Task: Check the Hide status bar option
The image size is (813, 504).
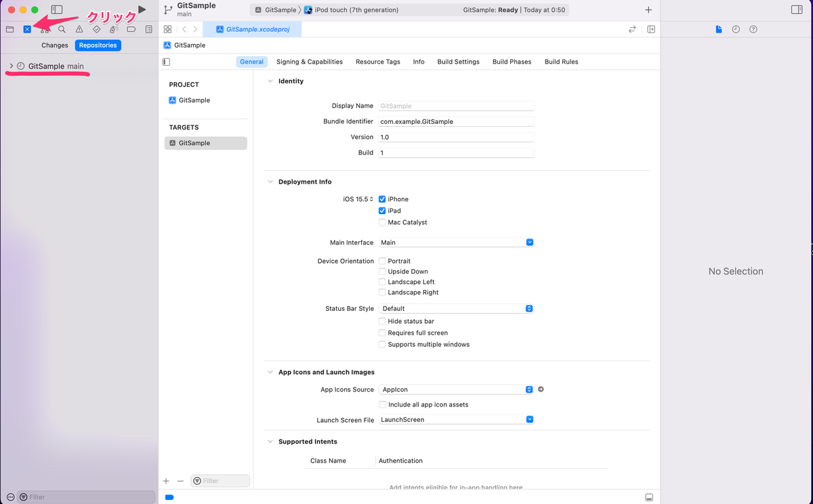Action: tap(382, 321)
